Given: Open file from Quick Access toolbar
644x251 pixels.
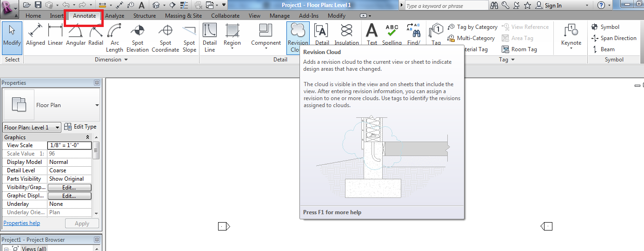Looking at the screenshot, I should pyautogui.click(x=27, y=5).
